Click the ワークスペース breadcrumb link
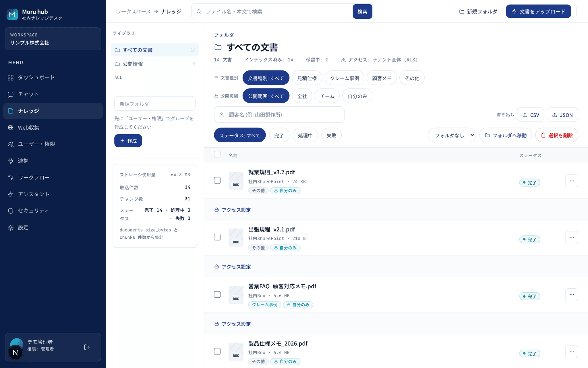The width and height of the screenshot is (588, 368). pos(133,11)
